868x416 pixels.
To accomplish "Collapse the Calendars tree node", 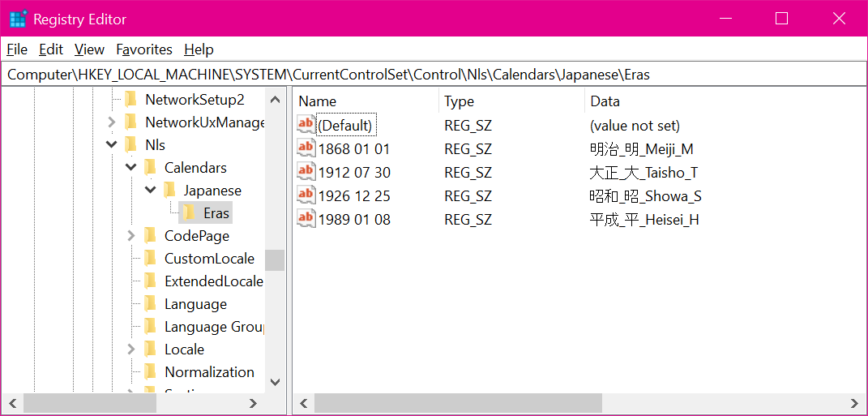I will pyautogui.click(x=131, y=168).
